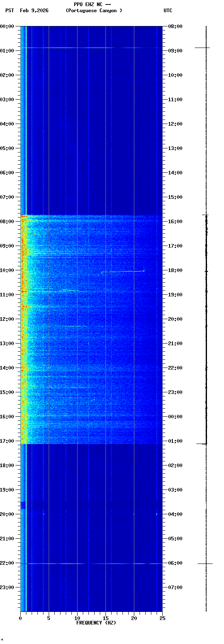
Task: Click the 'FREQUENCY (HZ)' axis label
Action: pyautogui.click(x=96, y=623)
